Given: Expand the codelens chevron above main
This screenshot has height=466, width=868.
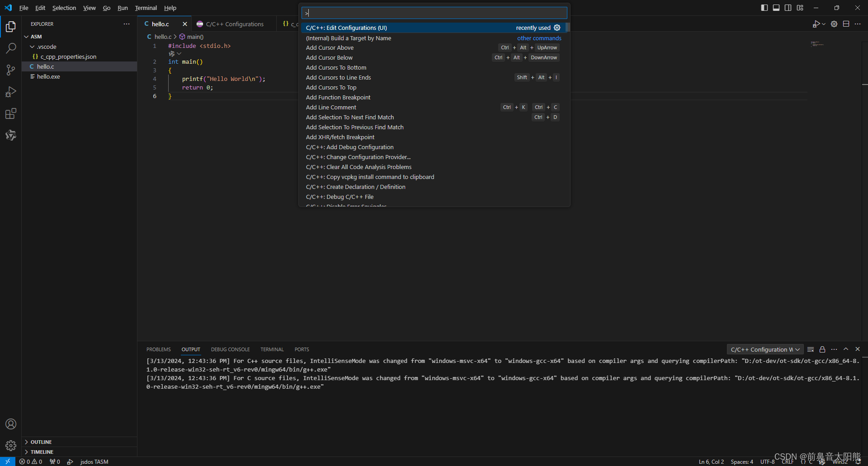Looking at the screenshot, I should (x=179, y=54).
